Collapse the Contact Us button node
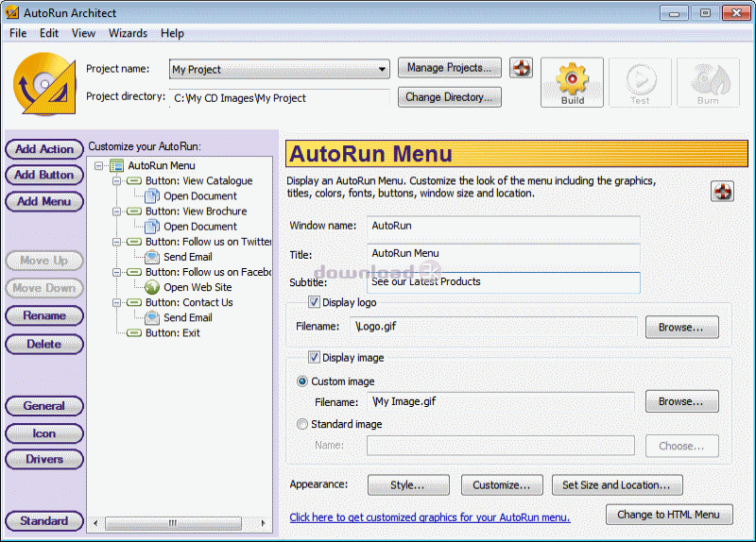Viewport: 756px width, 542px height. (x=116, y=302)
